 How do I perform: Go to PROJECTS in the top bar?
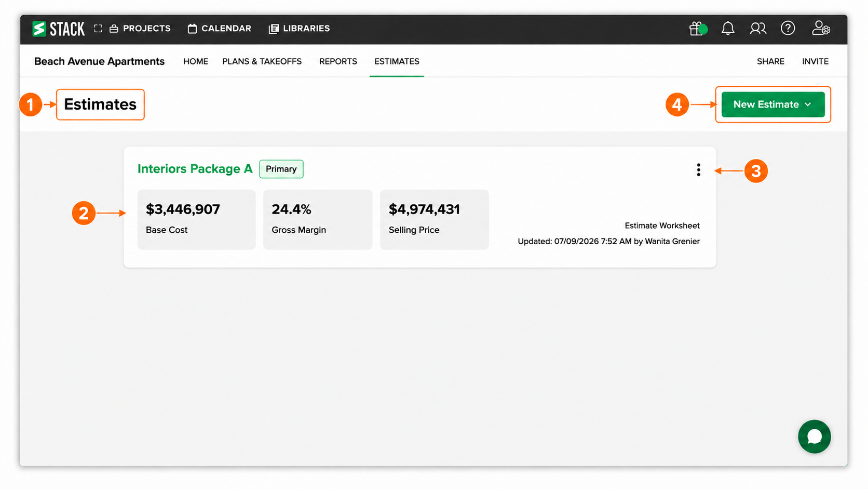coord(140,29)
